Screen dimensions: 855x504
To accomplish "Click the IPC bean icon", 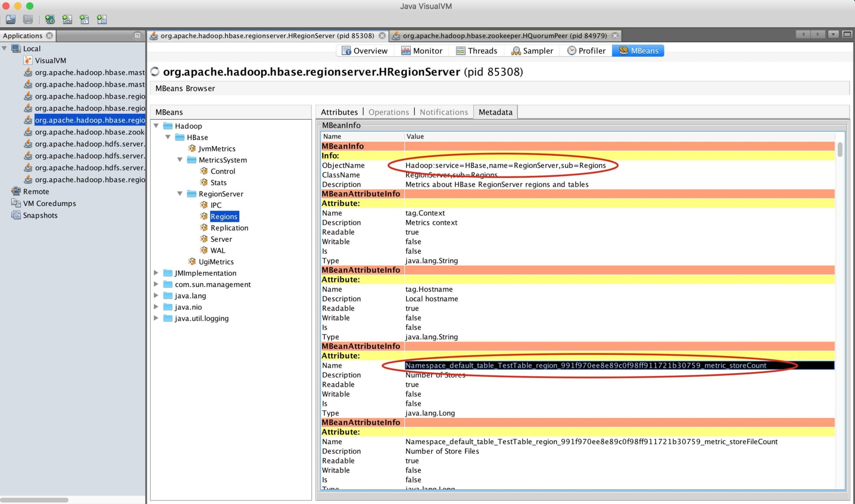I will (204, 205).
